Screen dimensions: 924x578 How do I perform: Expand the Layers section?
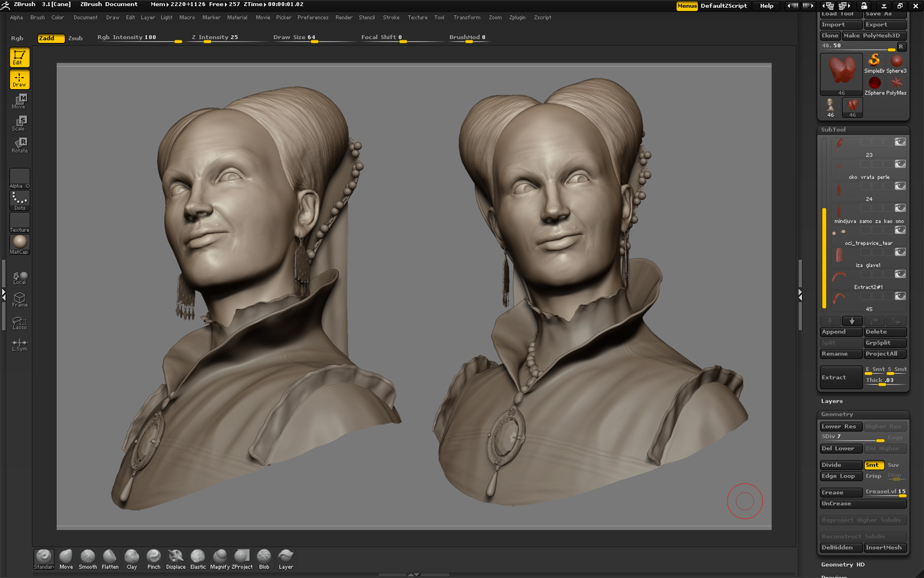coord(832,401)
